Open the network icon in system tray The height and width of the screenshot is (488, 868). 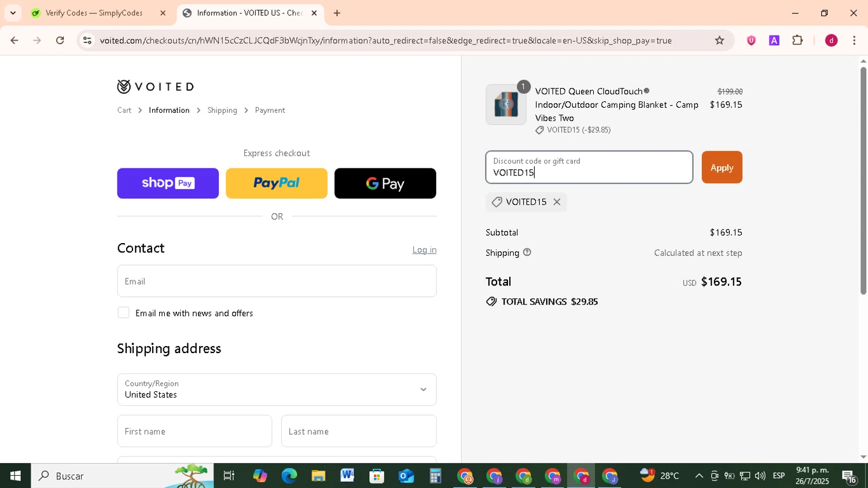click(745, 476)
